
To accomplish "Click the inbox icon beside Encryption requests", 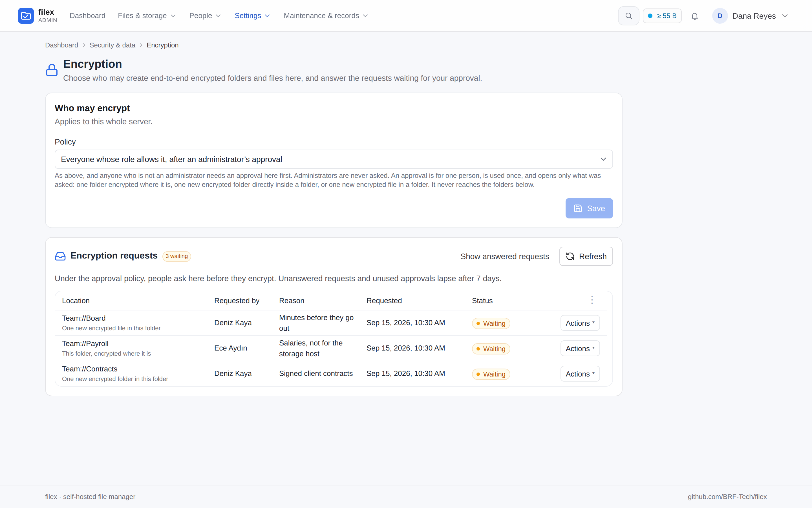I will 60,256.
